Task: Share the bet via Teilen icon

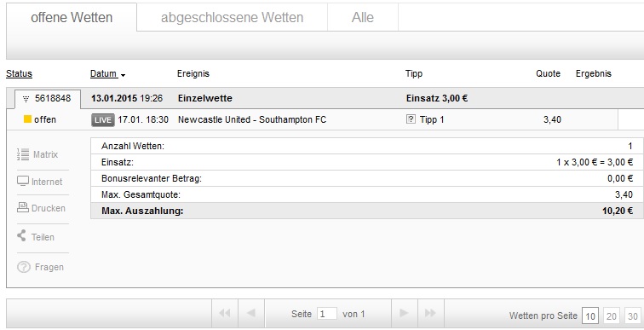Action: [x=21, y=235]
